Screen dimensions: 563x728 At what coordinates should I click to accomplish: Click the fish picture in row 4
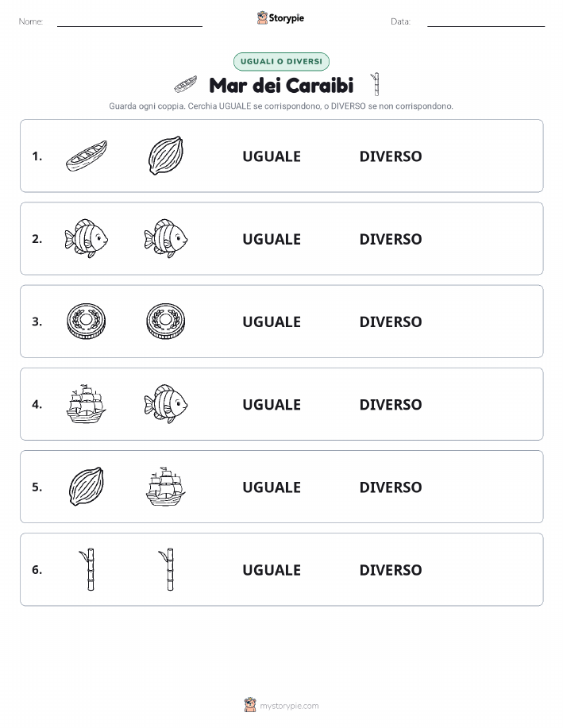(x=166, y=404)
